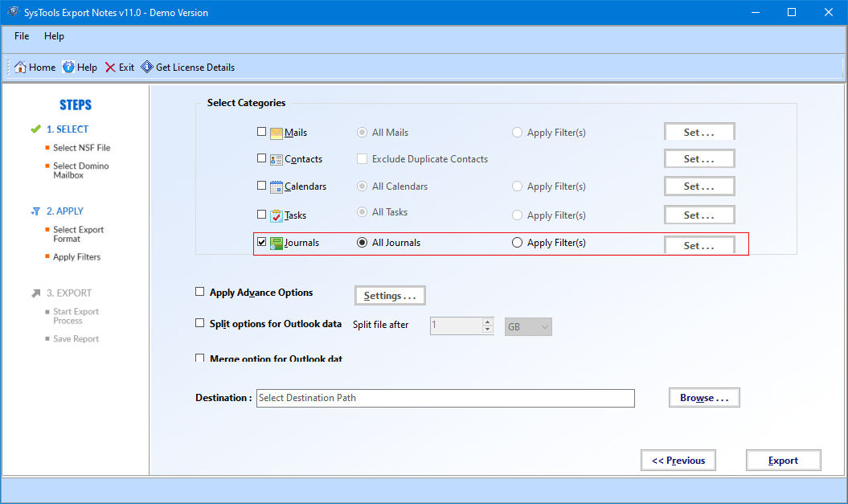Start conversion with Export button

coord(783,461)
